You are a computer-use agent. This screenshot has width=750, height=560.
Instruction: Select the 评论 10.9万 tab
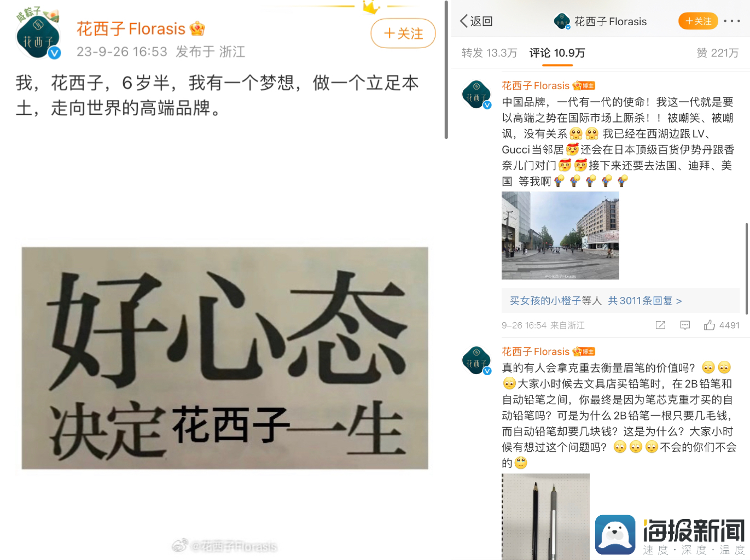point(557,53)
